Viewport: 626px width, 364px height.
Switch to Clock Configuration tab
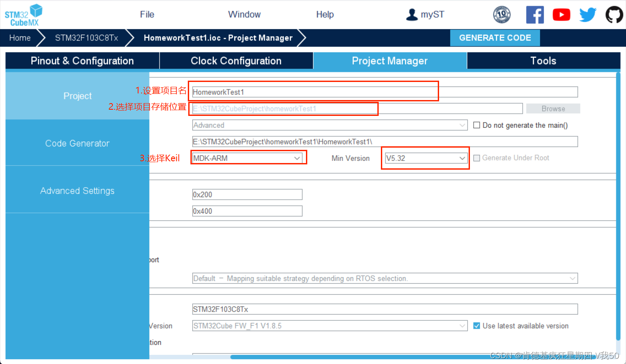coord(236,61)
